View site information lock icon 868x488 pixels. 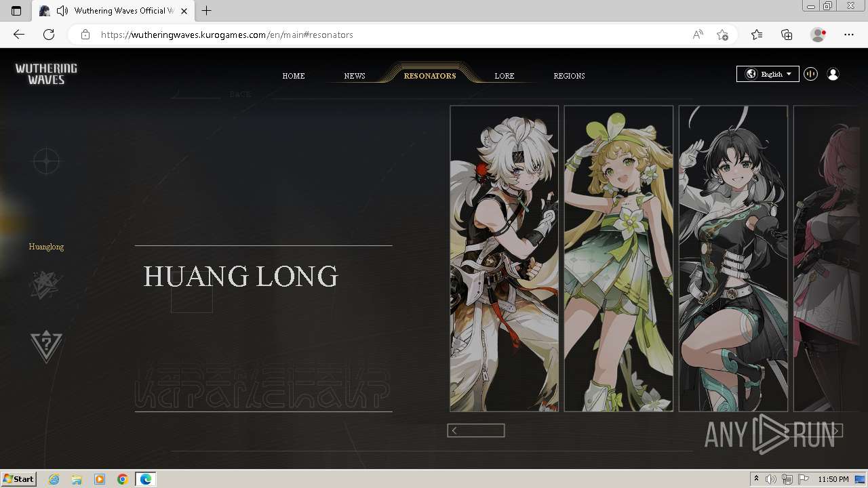point(85,35)
